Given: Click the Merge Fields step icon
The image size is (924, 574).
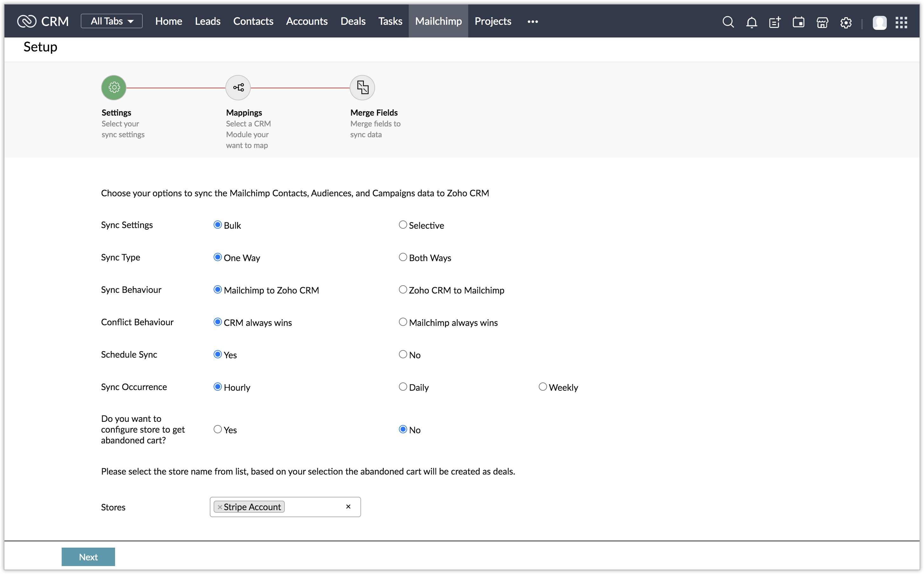Looking at the screenshot, I should (362, 88).
